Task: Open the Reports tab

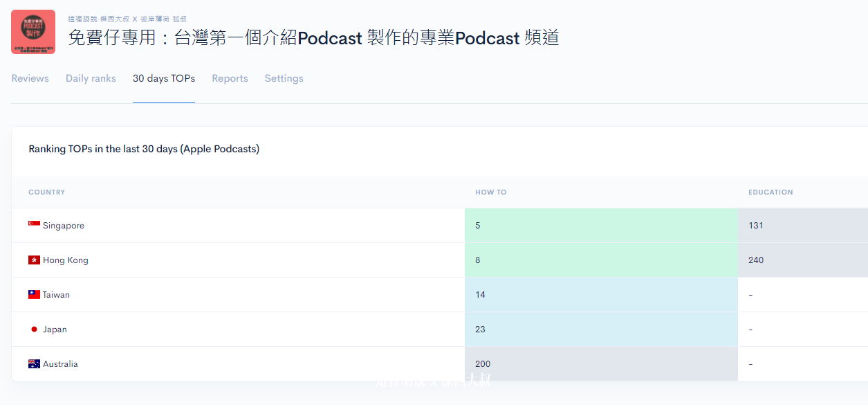Action: (x=230, y=78)
